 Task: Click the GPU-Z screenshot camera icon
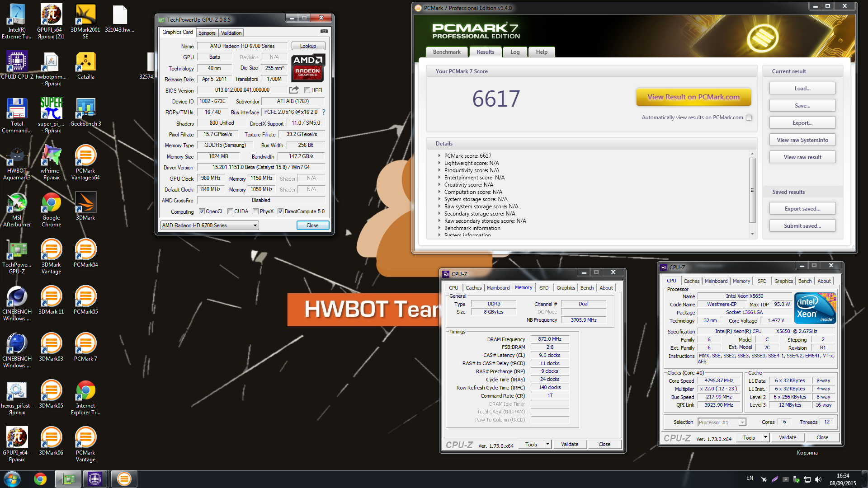pos(324,31)
